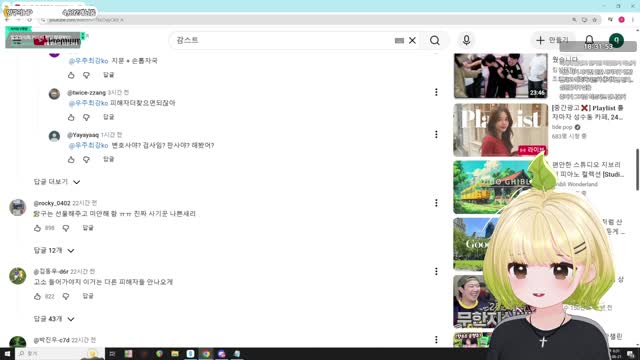
Task: Click the search magnifier button
Action: (435, 40)
